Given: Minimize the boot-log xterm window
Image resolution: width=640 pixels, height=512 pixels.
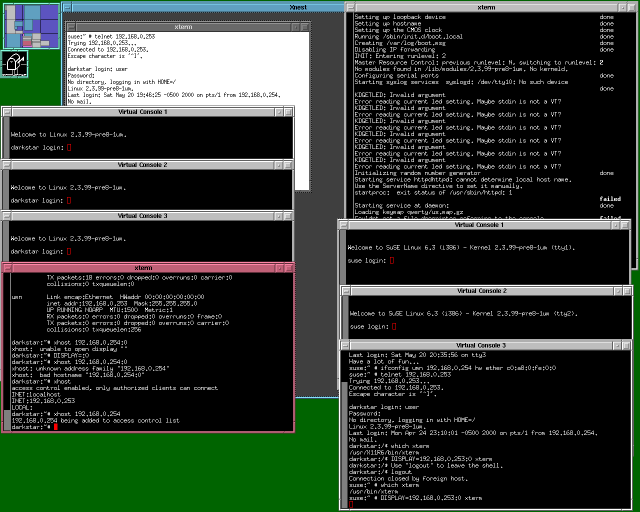Looking at the screenshot, I should (620, 7).
